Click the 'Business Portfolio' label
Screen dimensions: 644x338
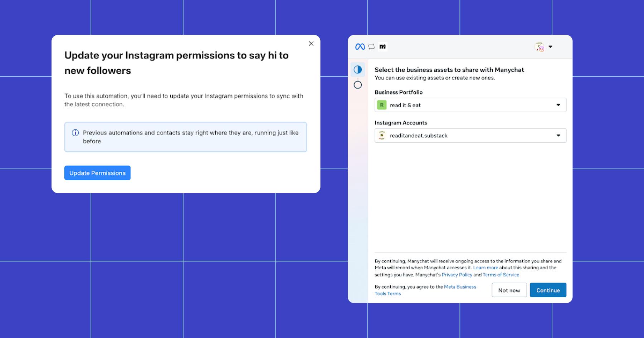pos(399,92)
